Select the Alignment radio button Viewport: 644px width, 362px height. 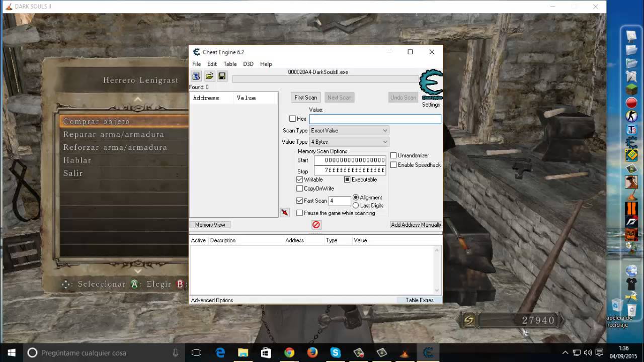point(356,198)
